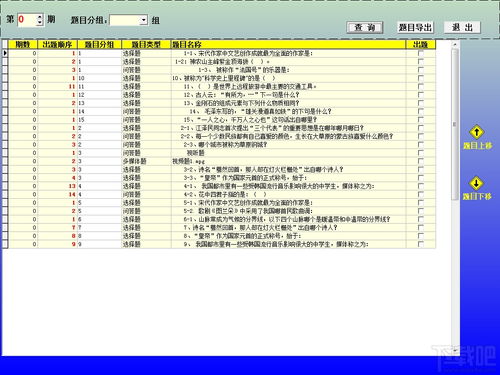Open the 题目分组 dropdown list

click(x=144, y=20)
